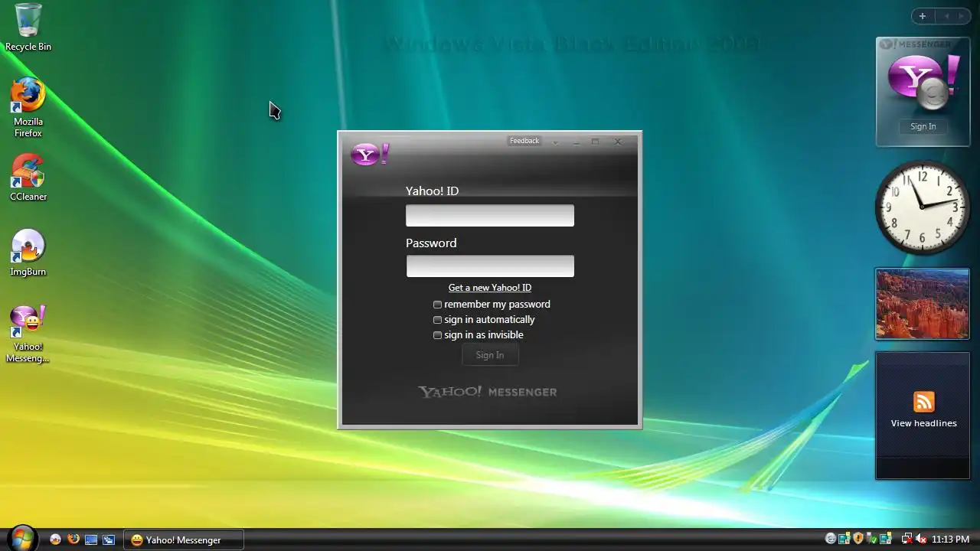Open the taskbar clock showing 11:13 PM
Image resolution: width=980 pixels, height=551 pixels.
pyautogui.click(x=950, y=540)
